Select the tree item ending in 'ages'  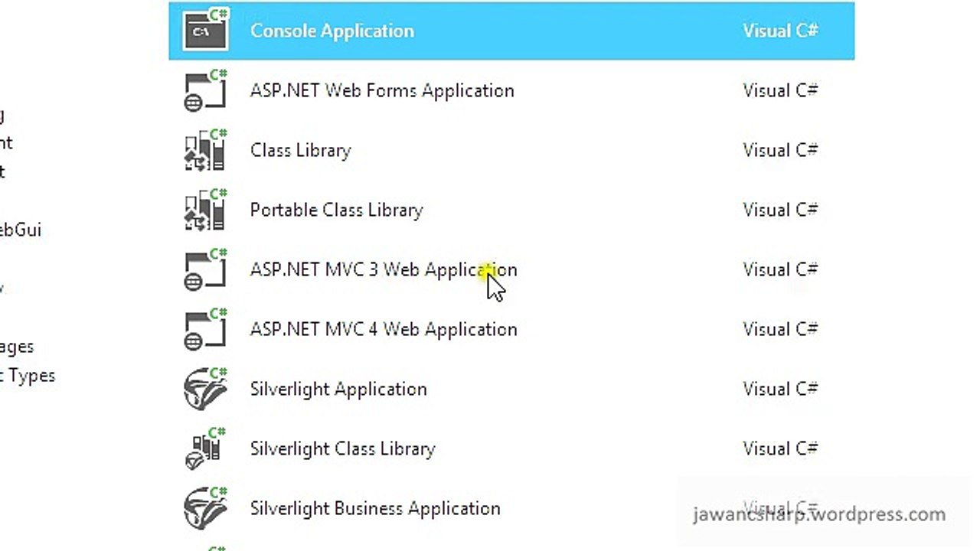pyautogui.click(x=17, y=347)
